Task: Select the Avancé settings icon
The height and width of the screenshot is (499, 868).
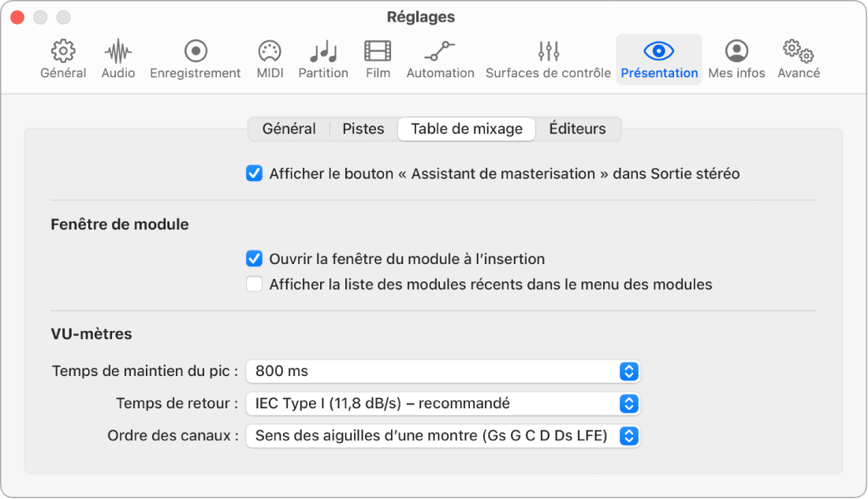Action: pos(799,58)
